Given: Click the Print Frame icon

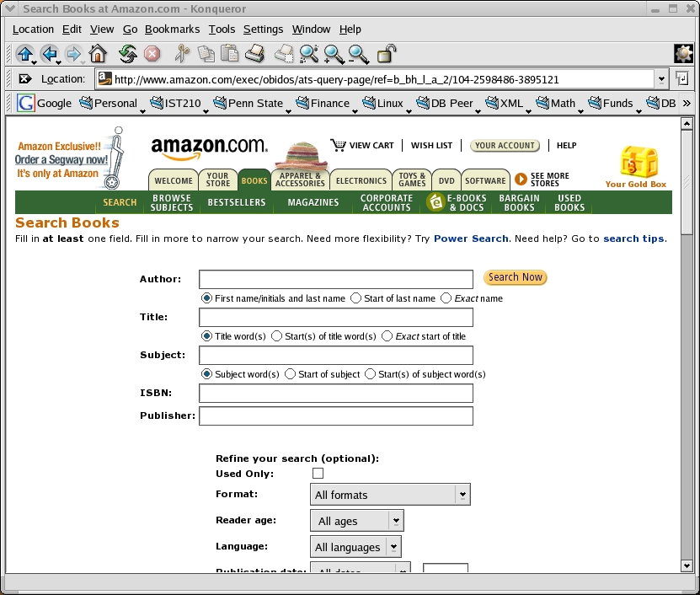Looking at the screenshot, I should (x=284, y=54).
